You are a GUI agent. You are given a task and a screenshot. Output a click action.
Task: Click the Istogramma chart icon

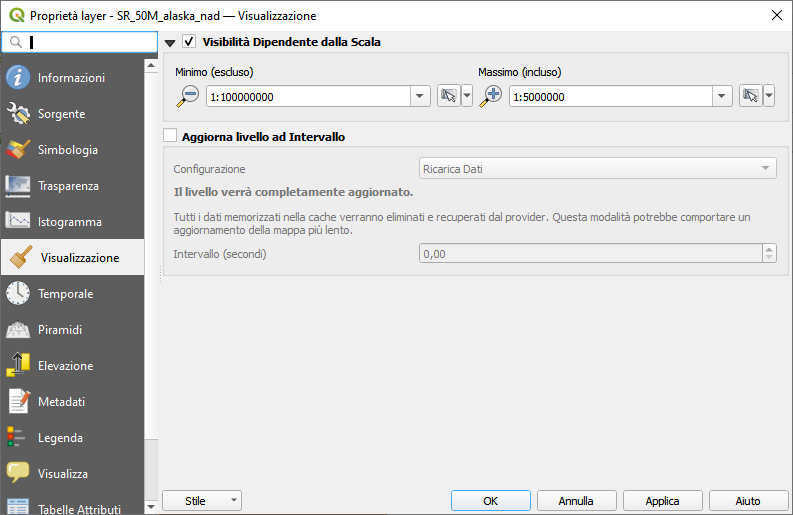point(18,221)
